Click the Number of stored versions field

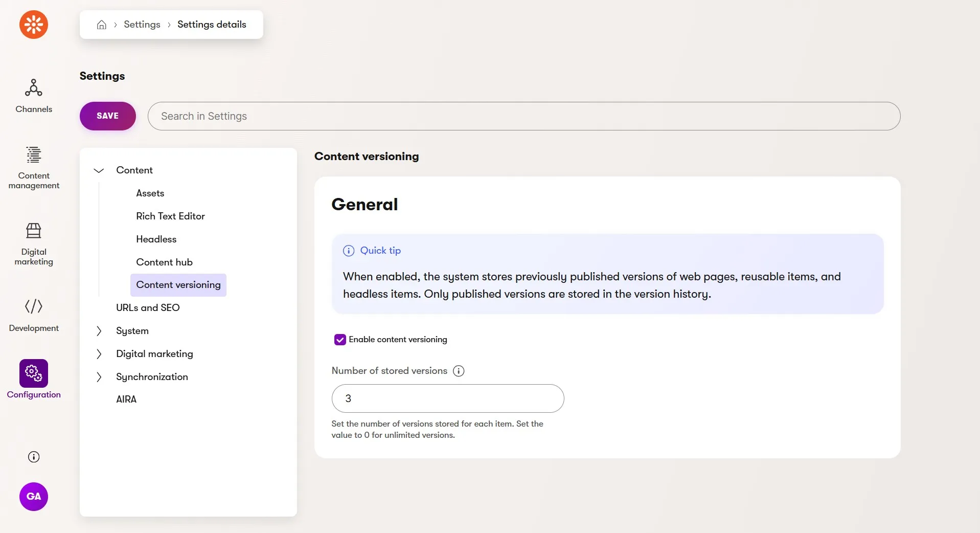[448, 398]
